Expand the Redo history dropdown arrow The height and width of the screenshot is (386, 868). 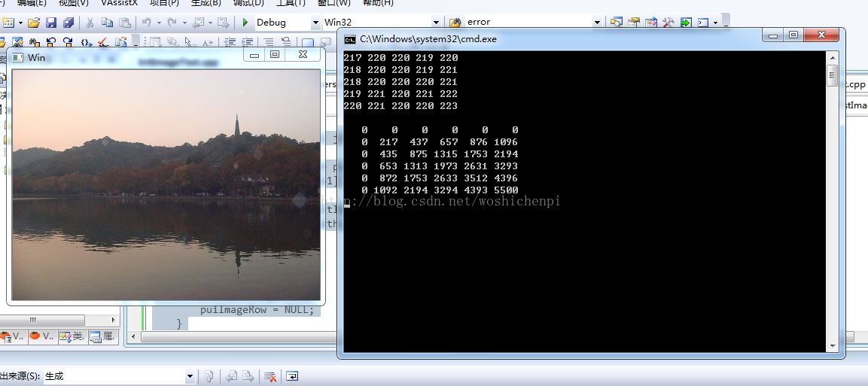pos(184,23)
